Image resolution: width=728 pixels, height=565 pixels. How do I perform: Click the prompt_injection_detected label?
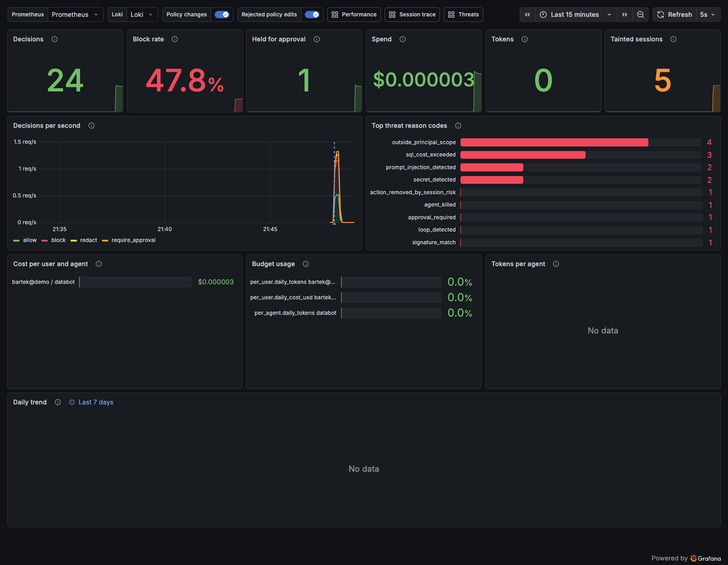tap(421, 167)
